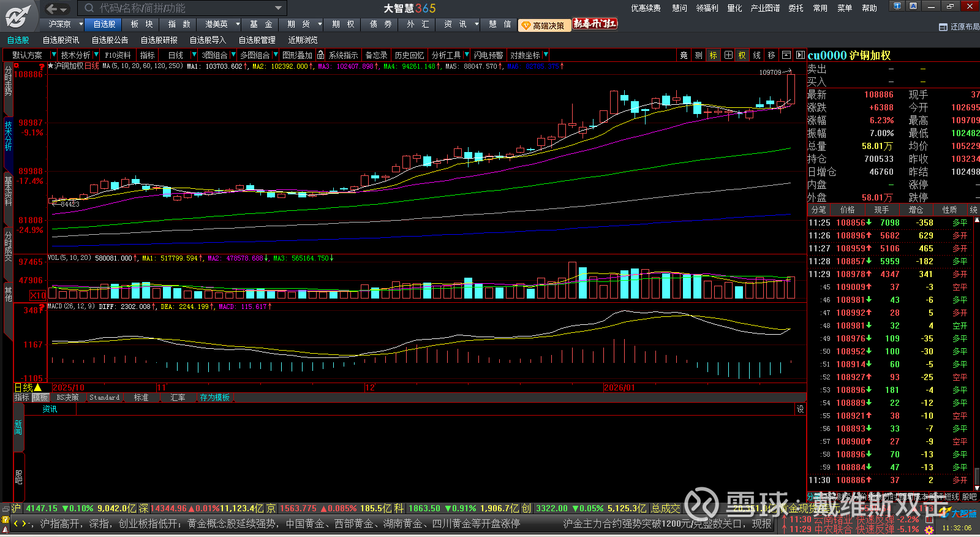Expand 日线 period dropdown
The width and height of the screenshot is (980, 537).
(194, 55)
